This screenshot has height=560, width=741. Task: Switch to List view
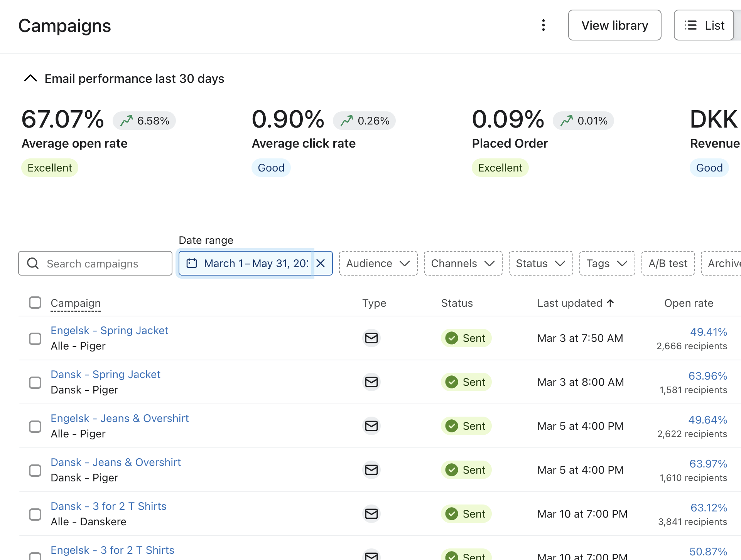click(704, 25)
